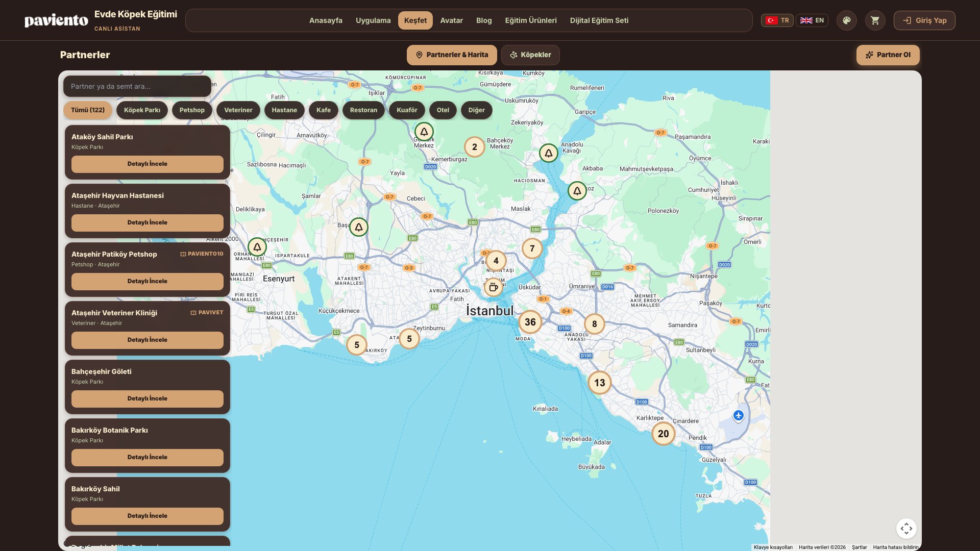Filter partners by Restoran

(363, 110)
